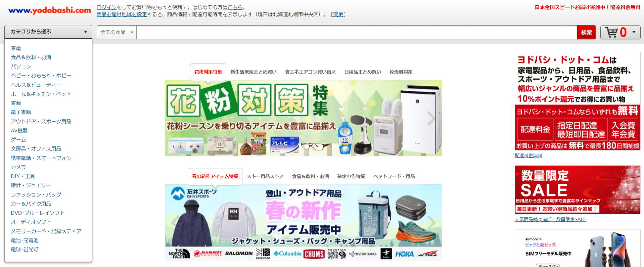Viewport: 644px width, 267px height.
Task: Select 家電 category
Action: pyautogui.click(x=16, y=48)
